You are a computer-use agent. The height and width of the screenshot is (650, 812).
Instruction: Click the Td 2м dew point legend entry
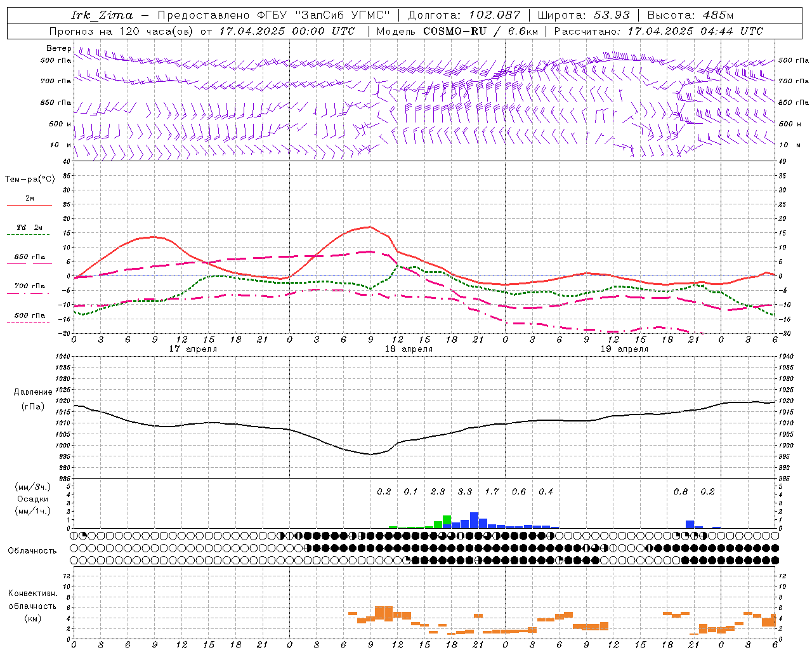[29, 227]
